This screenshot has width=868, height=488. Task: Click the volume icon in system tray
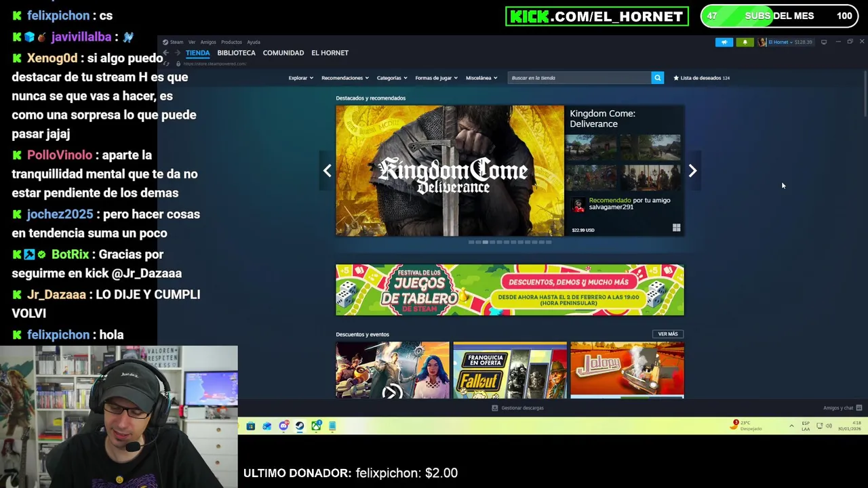[829, 426]
